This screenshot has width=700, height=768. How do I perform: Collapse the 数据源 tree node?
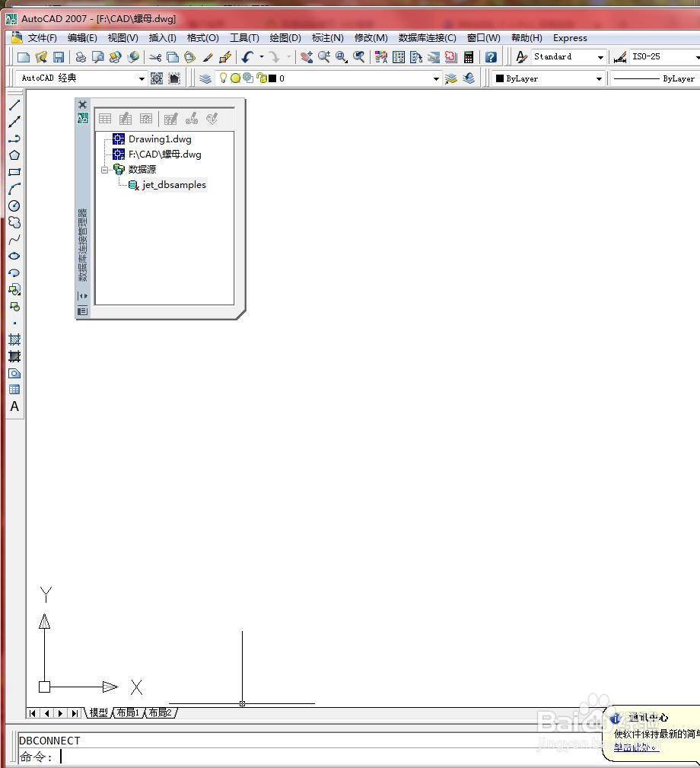pyautogui.click(x=104, y=170)
